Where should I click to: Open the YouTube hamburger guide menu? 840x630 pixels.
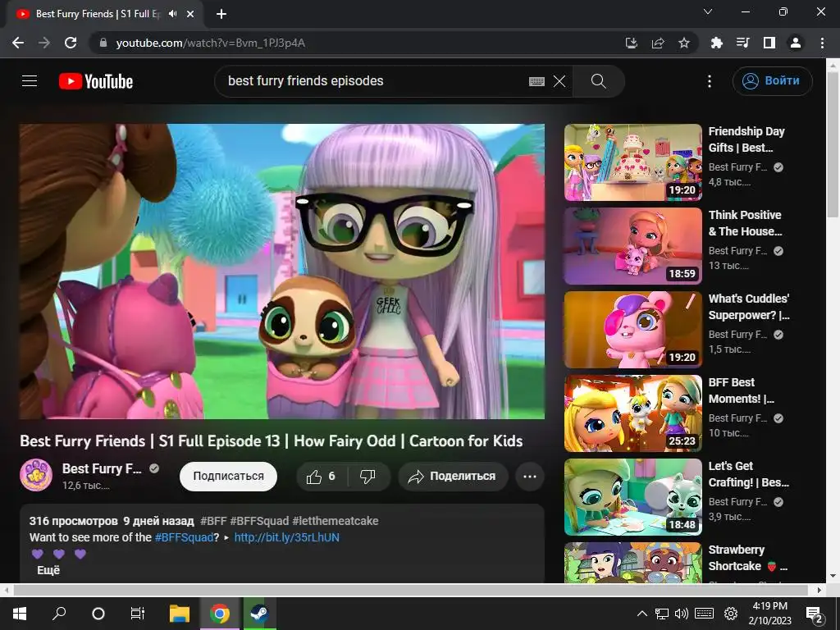(x=30, y=81)
